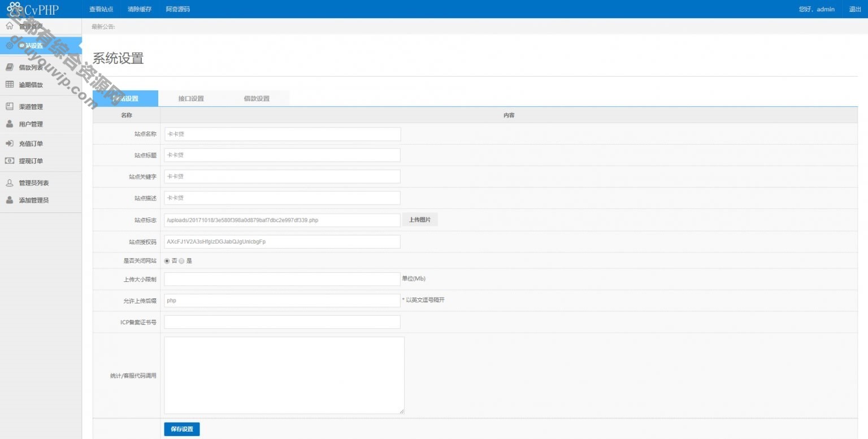Select the active first settings tab

click(125, 98)
